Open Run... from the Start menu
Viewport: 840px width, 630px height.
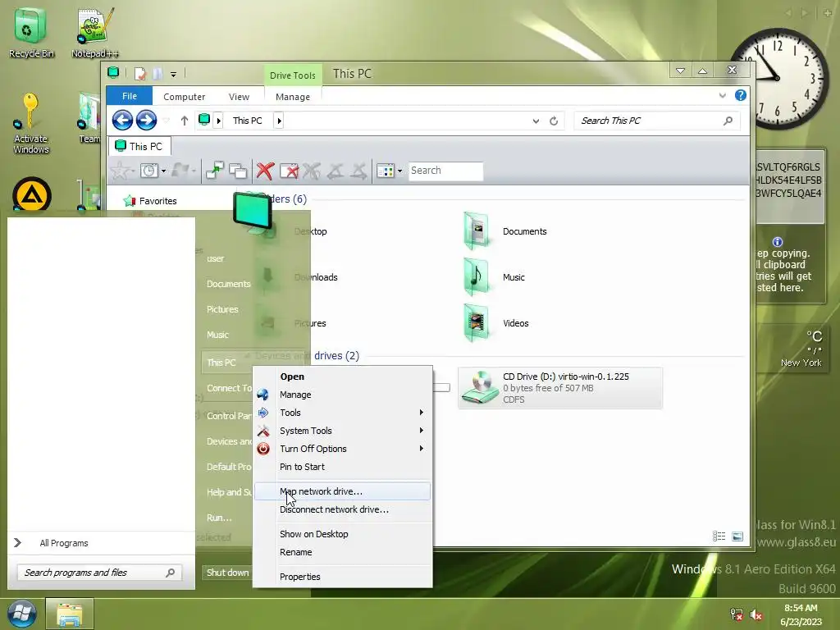[x=219, y=518]
